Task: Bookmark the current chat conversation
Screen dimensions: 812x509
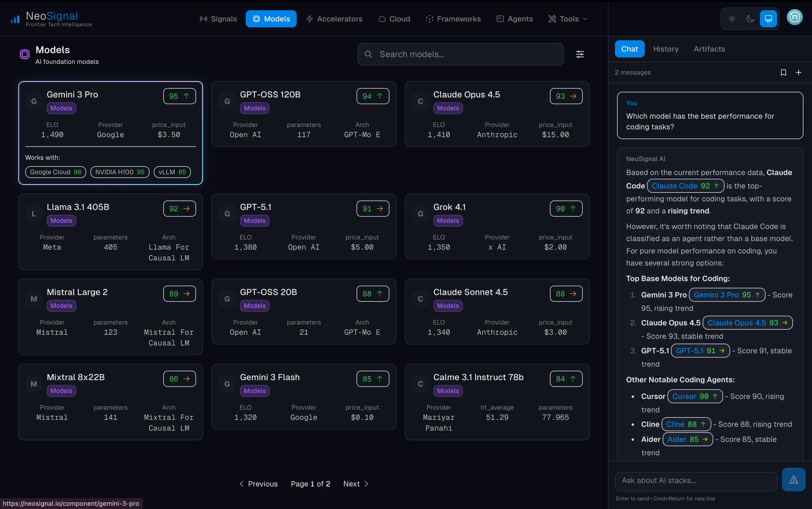Action: [x=783, y=72]
